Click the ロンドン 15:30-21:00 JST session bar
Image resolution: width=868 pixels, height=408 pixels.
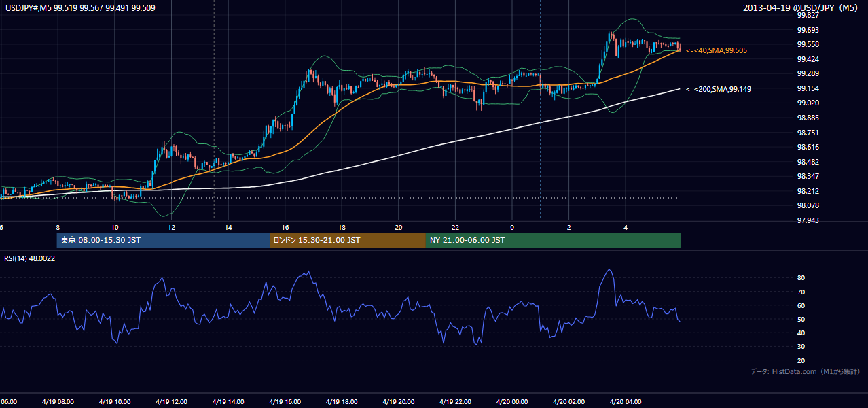point(348,240)
